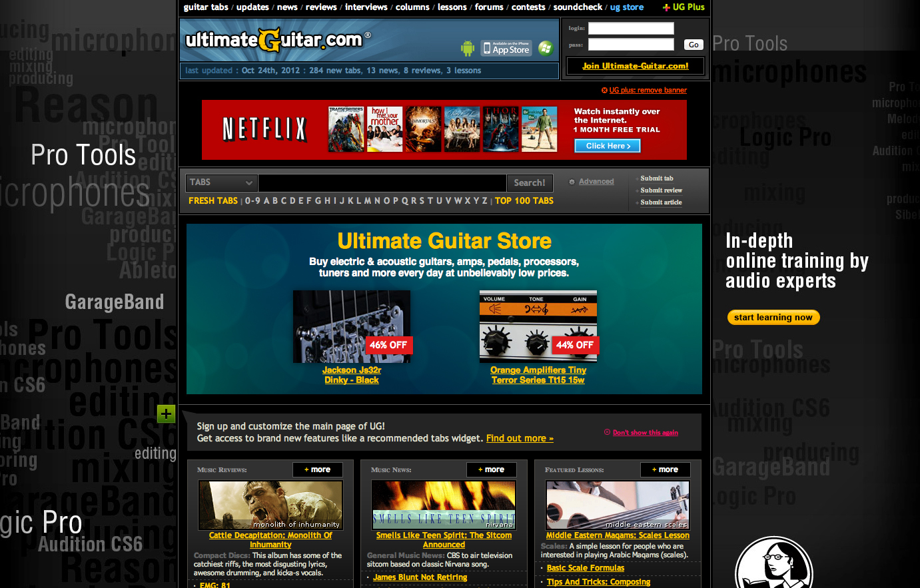
Task: Open TOP 100 TABS link
Action: (524, 201)
